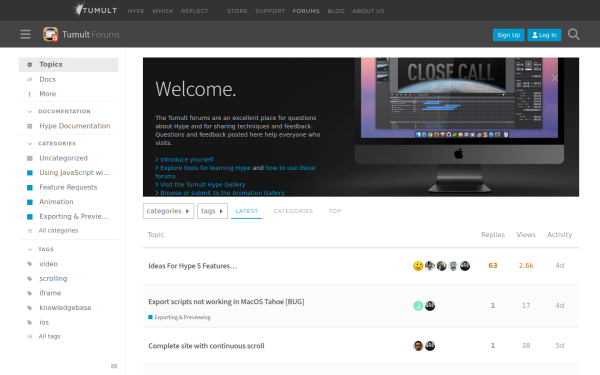600x375 pixels.
Task: Click the Animation blue square badge
Action: coord(30,202)
